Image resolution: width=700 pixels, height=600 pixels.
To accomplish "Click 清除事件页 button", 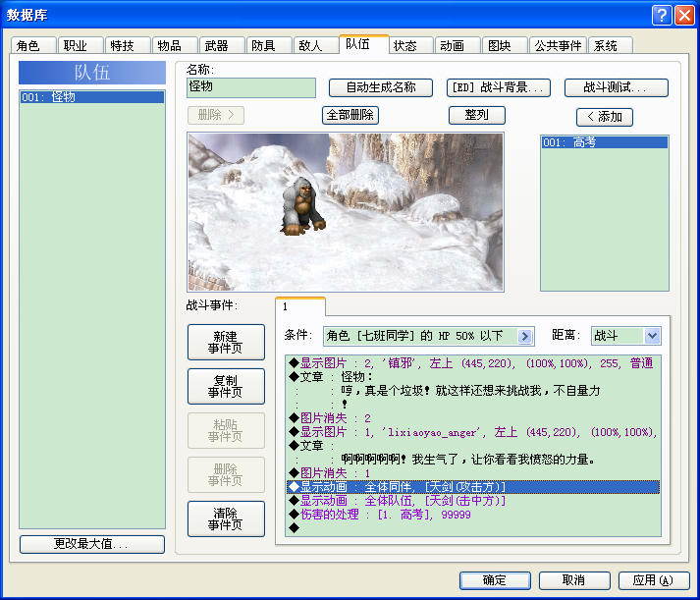I will click(226, 518).
